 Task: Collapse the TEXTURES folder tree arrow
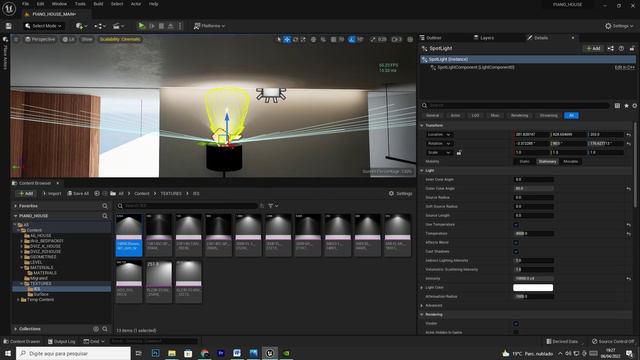click(x=22, y=283)
